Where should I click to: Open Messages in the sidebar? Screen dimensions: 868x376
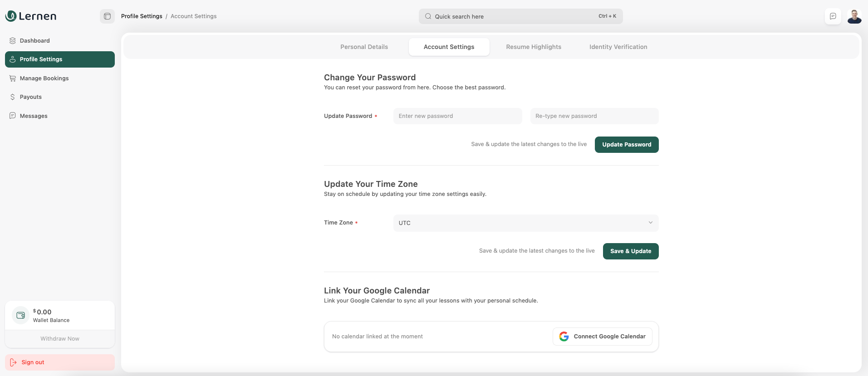[x=34, y=116]
